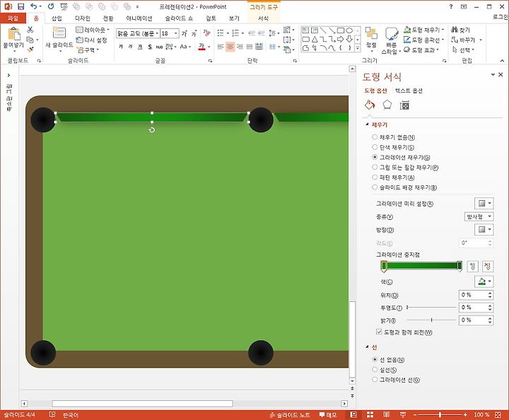Click the left gradient stop marker
This screenshot has height=420, width=509.
(x=384, y=266)
